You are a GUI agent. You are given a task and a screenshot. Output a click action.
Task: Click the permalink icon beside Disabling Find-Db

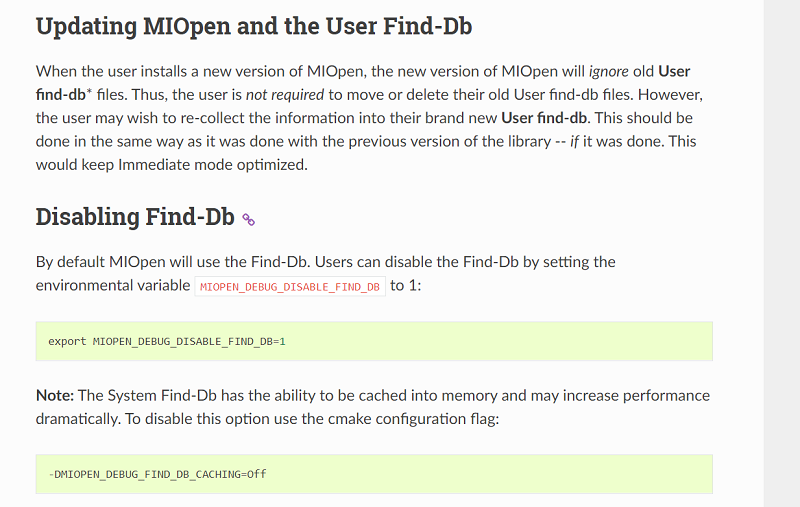[x=248, y=219]
